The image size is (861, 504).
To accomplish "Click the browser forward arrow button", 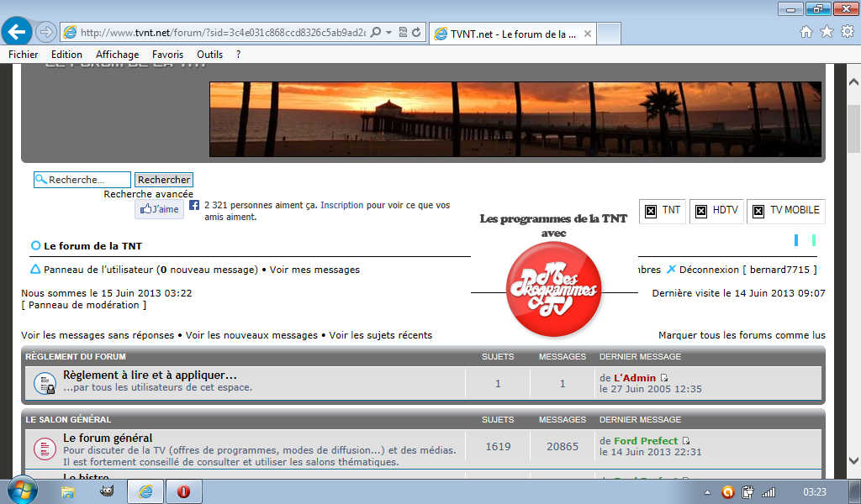I will click(46, 33).
